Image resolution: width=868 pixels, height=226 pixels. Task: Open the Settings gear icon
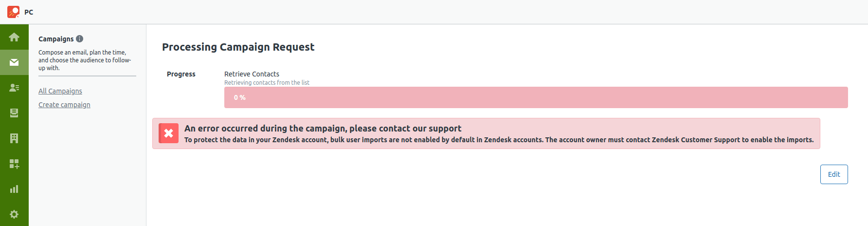(14, 214)
